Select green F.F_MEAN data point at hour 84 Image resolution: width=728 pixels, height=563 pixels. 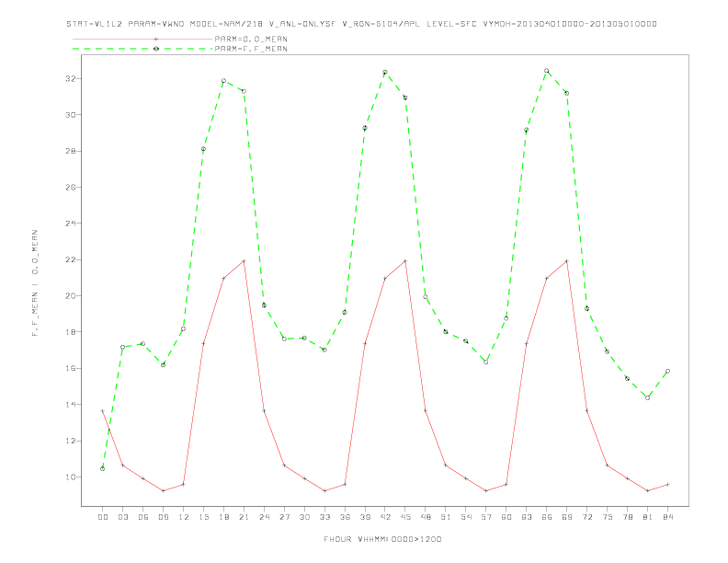(667, 371)
